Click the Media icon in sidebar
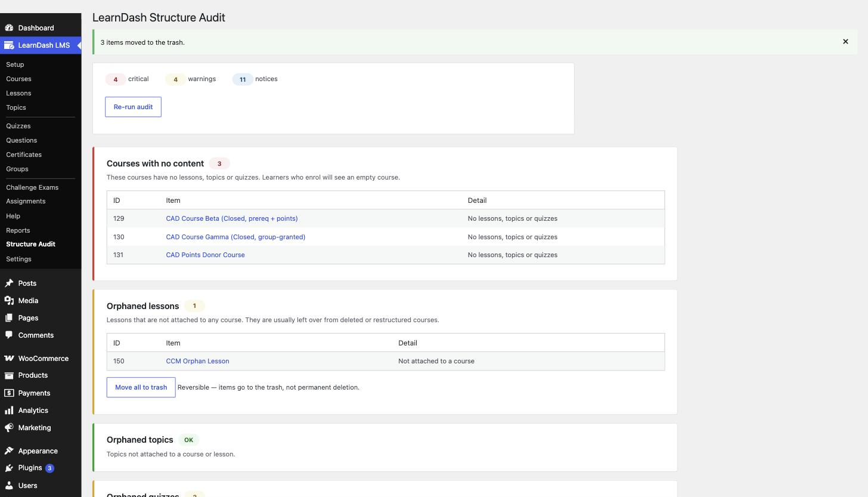This screenshot has height=497, width=868. 9,301
